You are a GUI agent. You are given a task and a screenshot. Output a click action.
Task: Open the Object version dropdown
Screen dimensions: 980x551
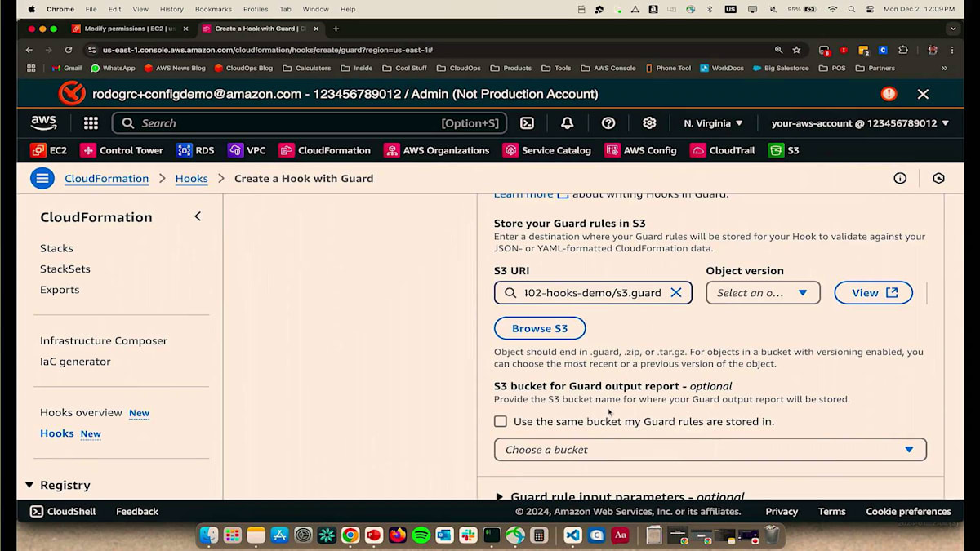point(763,293)
